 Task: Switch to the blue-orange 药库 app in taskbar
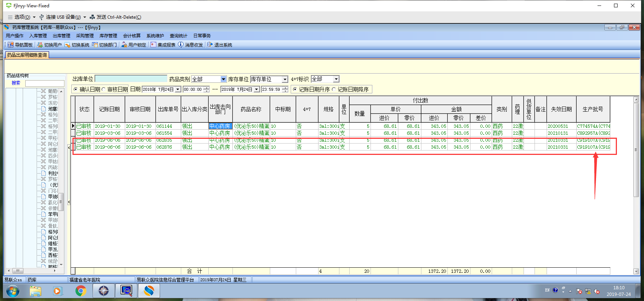[x=149, y=291]
